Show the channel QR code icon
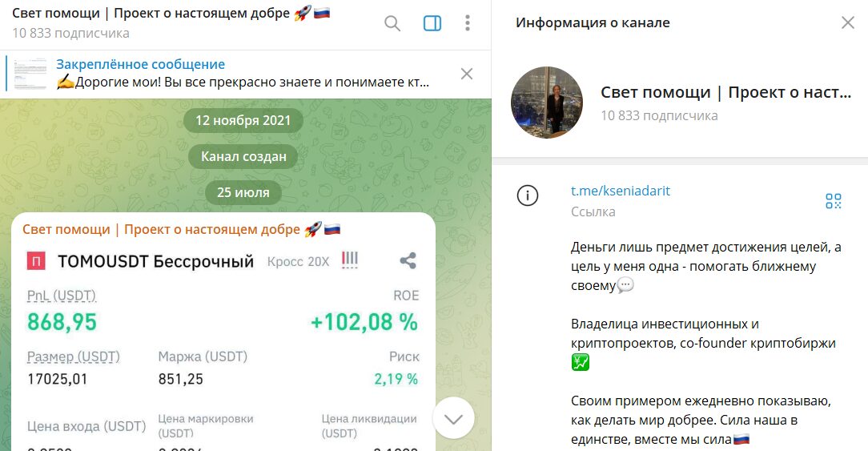Screen dimensions: 868x451 pos(833,201)
